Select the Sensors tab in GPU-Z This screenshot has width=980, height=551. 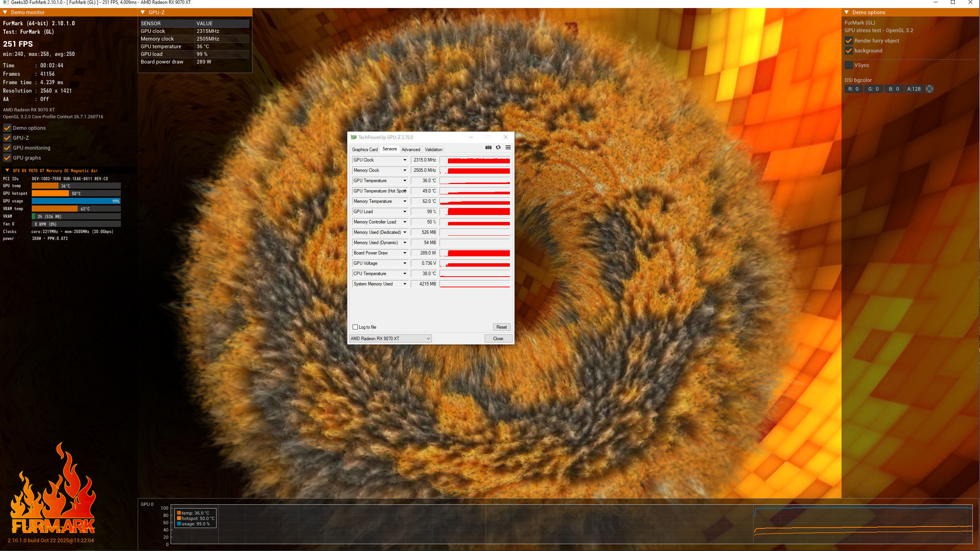pos(389,149)
